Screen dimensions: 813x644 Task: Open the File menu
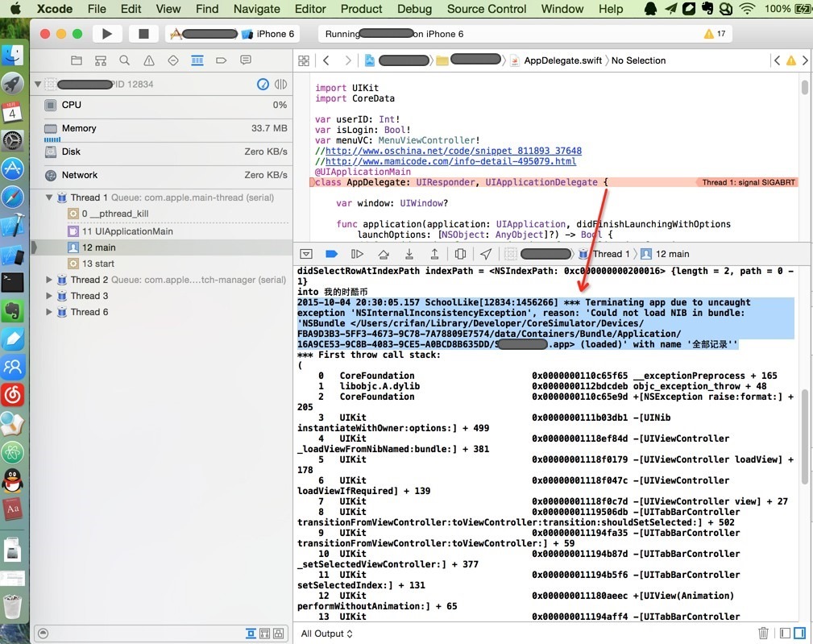97,9
